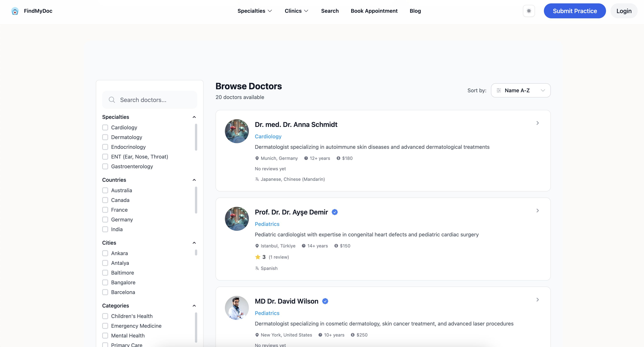Screen dimensions: 644x347
Task: Click the star rating icon for Ayşe Demir
Action: coord(258,257)
